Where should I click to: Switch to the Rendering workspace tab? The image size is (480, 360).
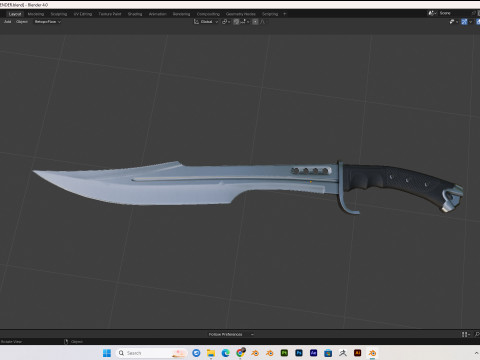point(181,14)
